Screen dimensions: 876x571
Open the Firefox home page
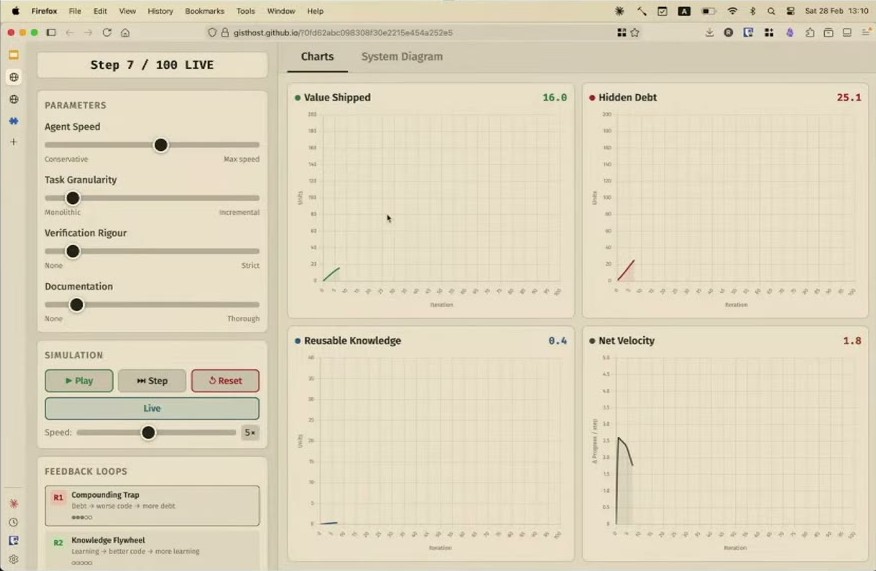[125, 32]
